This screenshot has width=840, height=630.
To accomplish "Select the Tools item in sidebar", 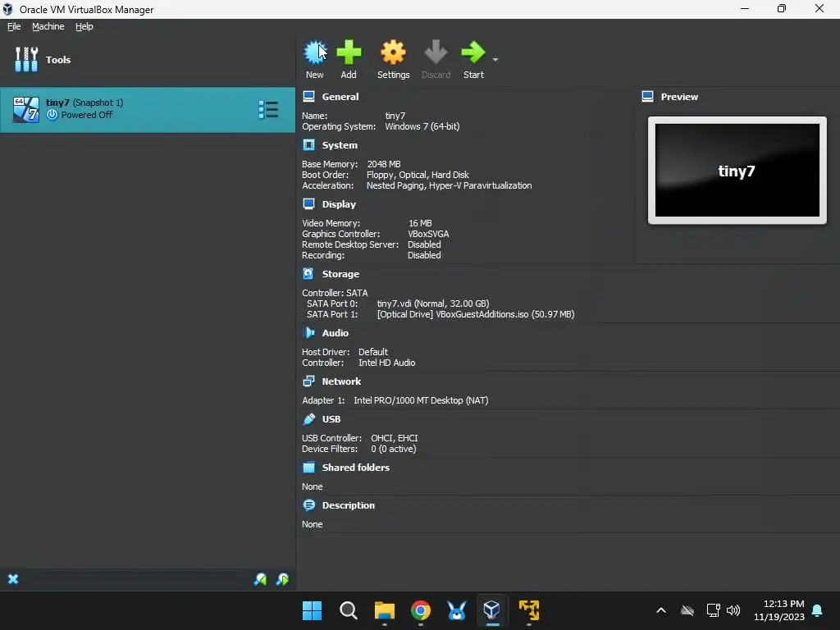I will (x=148, y=59).
